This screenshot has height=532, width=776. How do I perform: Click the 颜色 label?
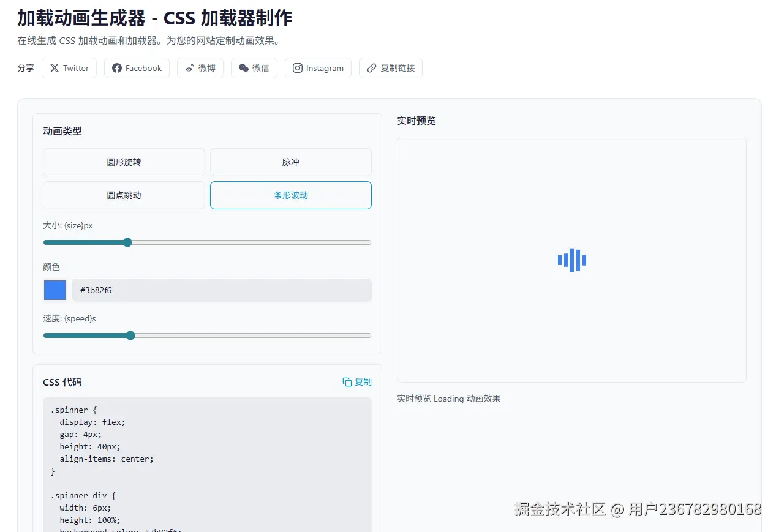click(x=51, y=267)
